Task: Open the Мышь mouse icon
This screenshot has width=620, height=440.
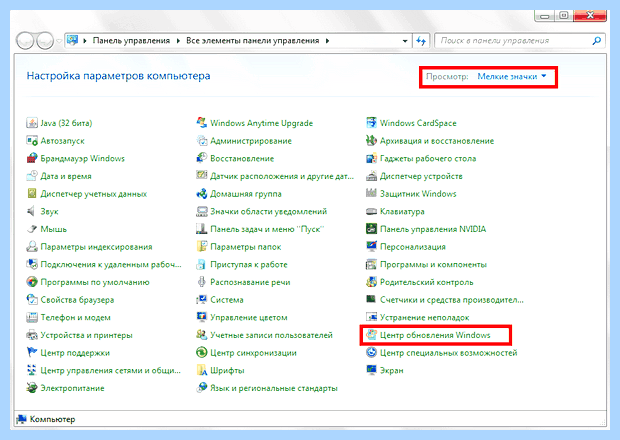Action: tap(32, 229)
